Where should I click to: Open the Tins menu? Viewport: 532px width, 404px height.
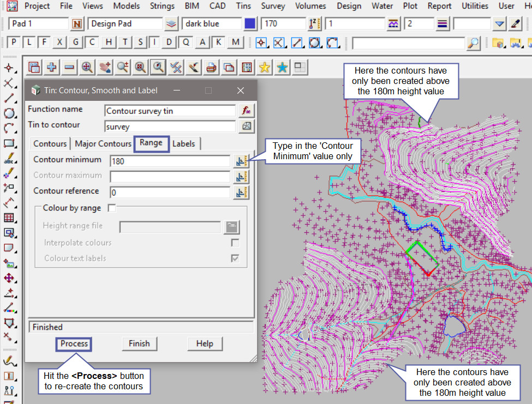(x=243, y=6)
